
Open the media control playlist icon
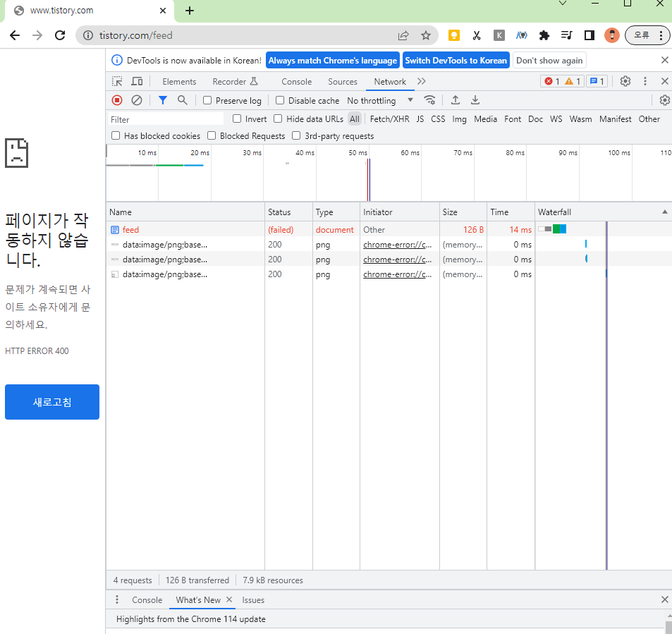(x=566, y=35)
